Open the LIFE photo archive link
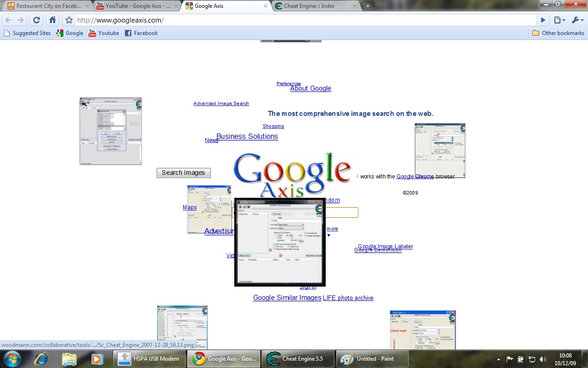This screenshot has width=588, height=368. 348,298
